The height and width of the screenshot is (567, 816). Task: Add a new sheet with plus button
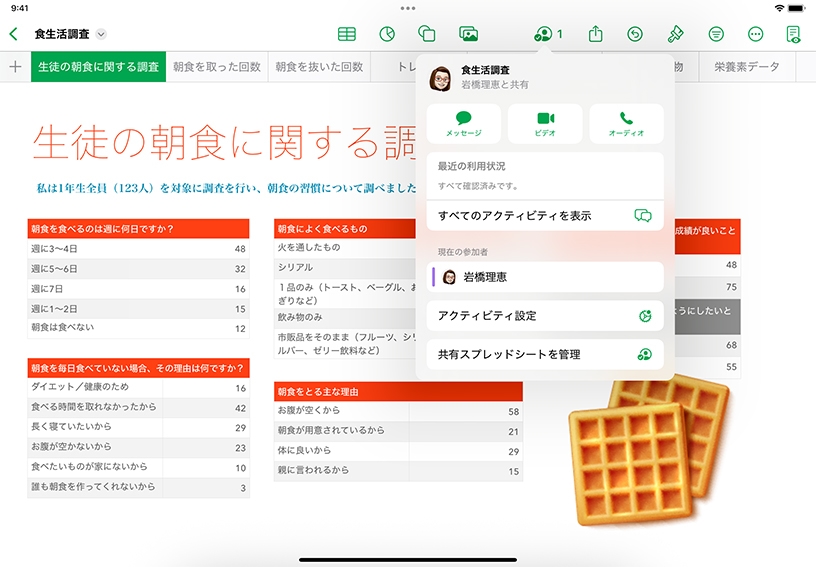coord(15,67)
